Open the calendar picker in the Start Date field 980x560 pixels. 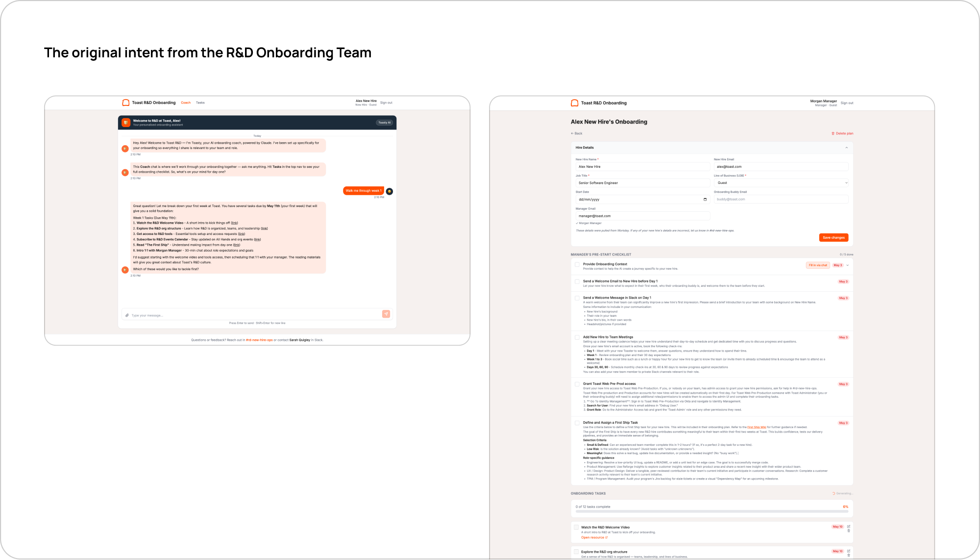click(x=705, y=200)
